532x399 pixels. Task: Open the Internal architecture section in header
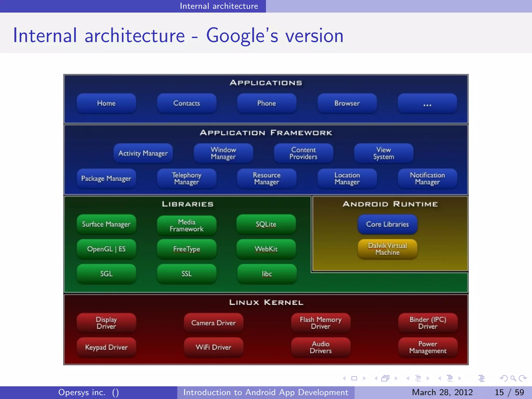(219, 6)
